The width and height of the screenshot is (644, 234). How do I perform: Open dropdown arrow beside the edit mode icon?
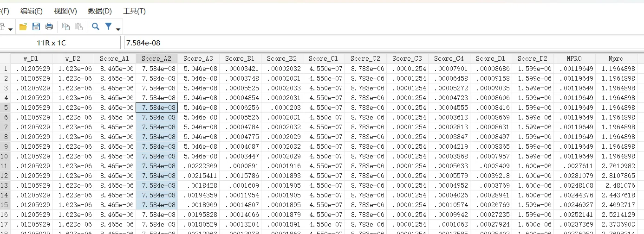click(x=10, y=29)
